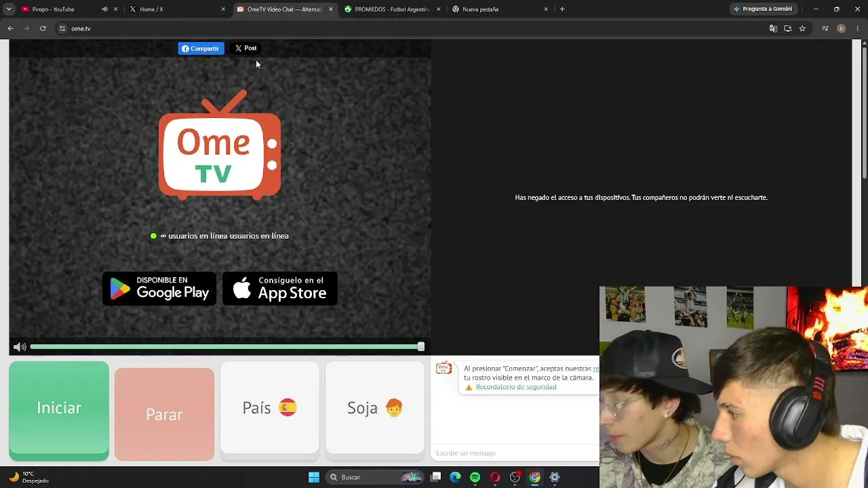Screen dimensions: 868x488
Task: Share on Facebook with Compartir button
Action: point(201,49)
